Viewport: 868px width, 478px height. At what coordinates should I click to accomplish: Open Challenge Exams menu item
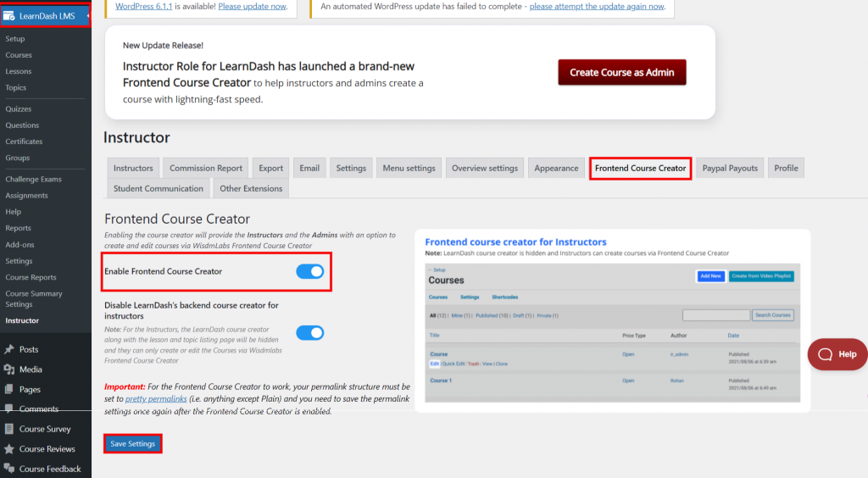33,180
